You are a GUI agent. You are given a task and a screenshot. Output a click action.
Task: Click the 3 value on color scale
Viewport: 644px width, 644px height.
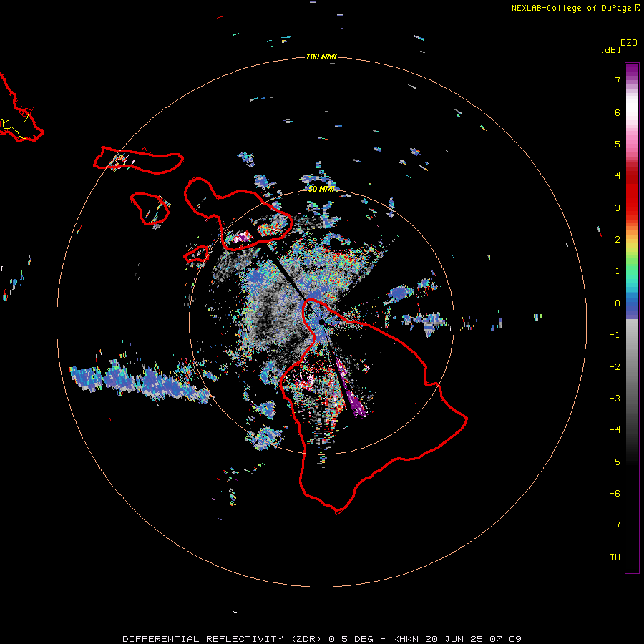(x=618, y=208)
